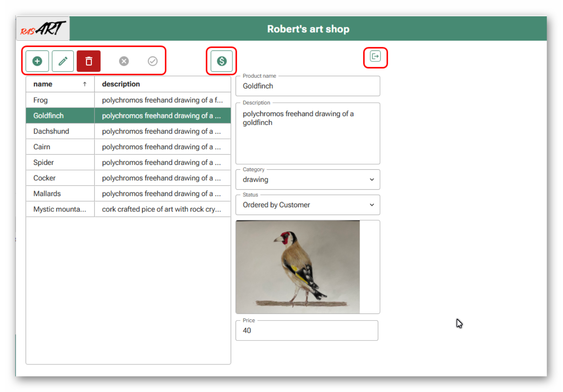Open the cork crafted pice of art description cell

(163, 209)
